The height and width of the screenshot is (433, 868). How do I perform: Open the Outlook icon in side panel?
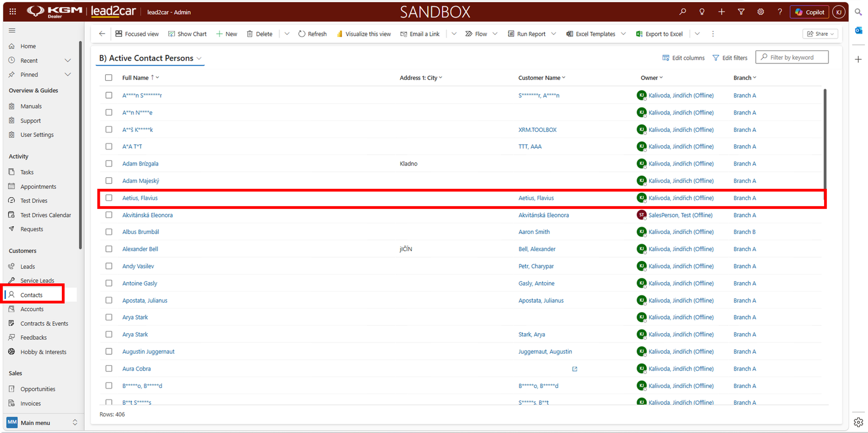click(858, 30)
